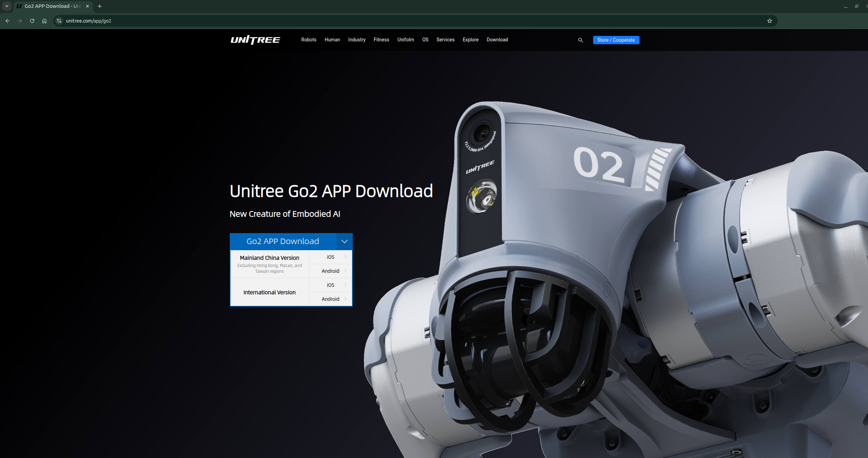Viewport: 868px width, 458px height.
Task: Choose International Version Android download
Action: pyautogui.click(x=331, y=299)
